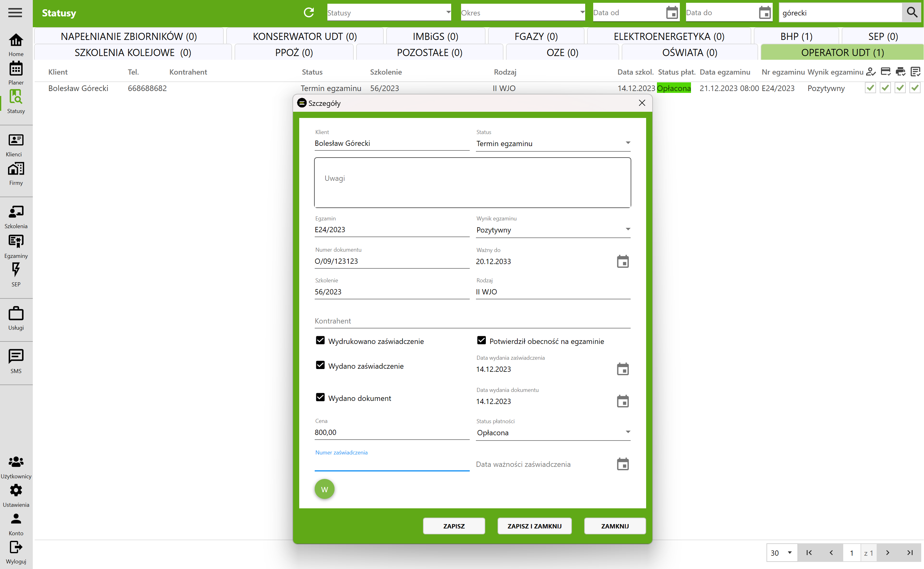Go to Home in the sidebar
Image resolution: width=924 pixels, height=569 pixels.
16,45
